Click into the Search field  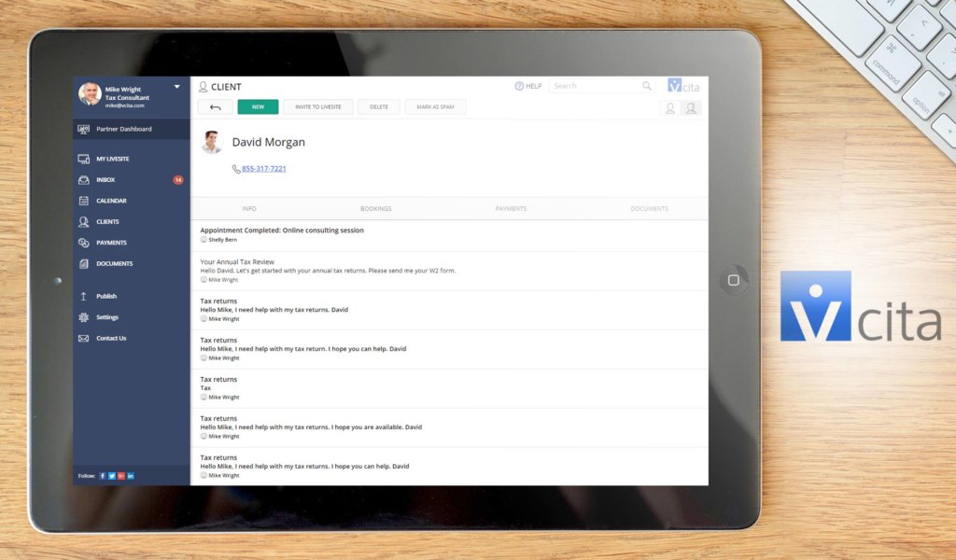pyautogui.click(x=594, y=86)
